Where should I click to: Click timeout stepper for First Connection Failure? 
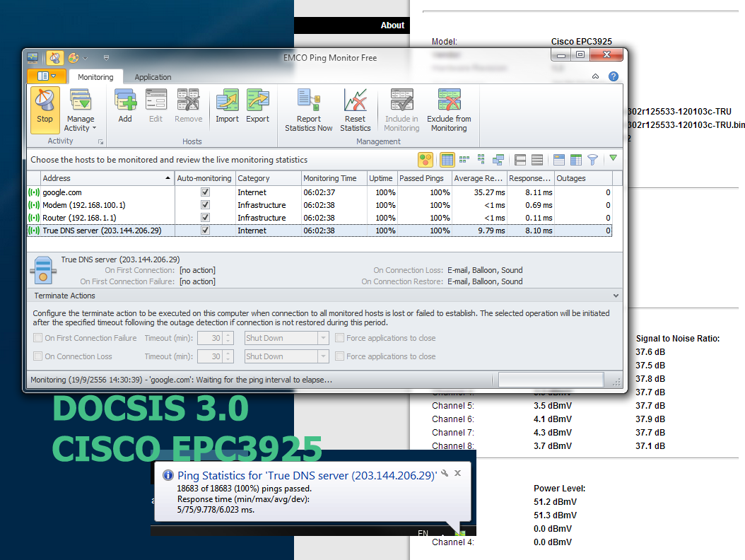tap(228, 338)
